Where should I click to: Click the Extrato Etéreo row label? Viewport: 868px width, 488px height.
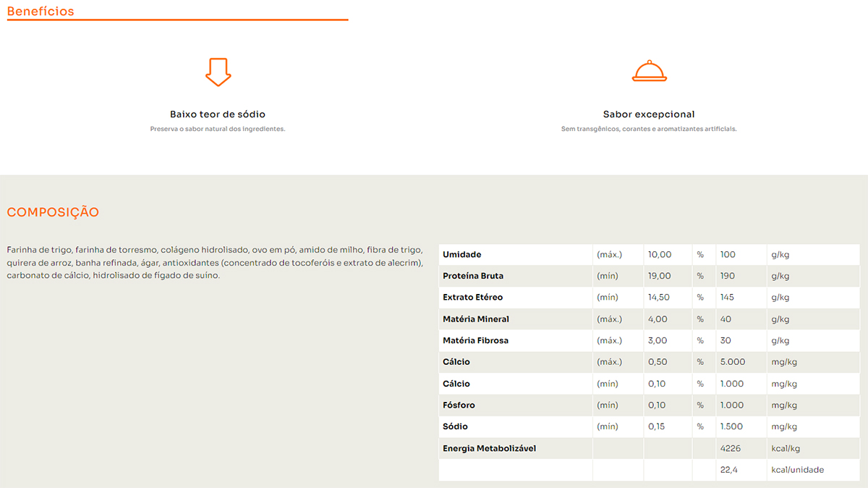tap(472, 298)
